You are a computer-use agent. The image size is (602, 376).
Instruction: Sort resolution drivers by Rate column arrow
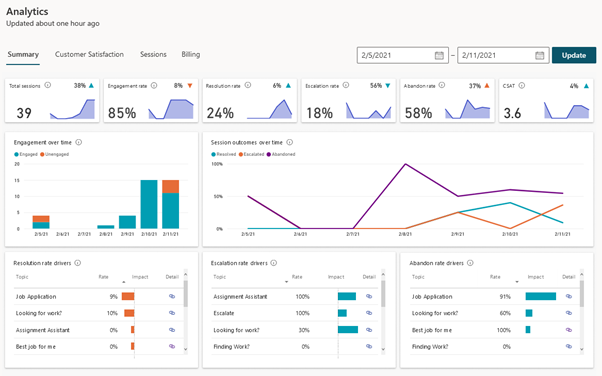click(x=124, y=282)
